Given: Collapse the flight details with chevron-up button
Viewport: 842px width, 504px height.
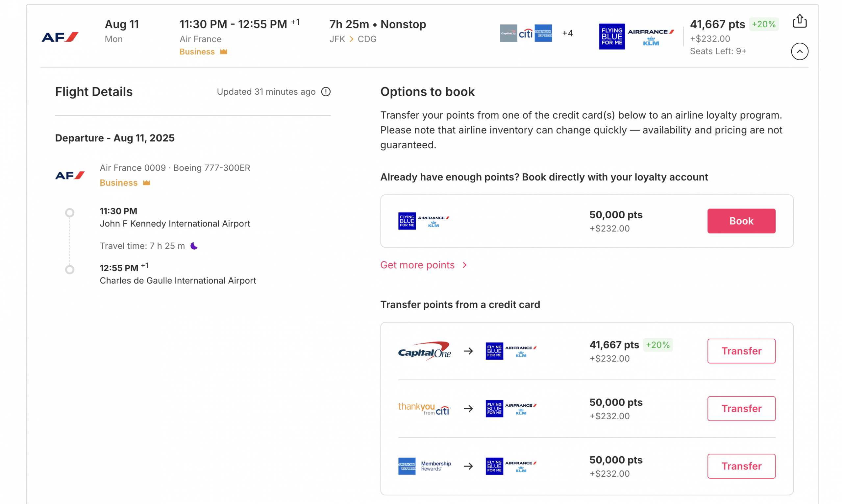Looking at the screenshot, I should (799, 51).
